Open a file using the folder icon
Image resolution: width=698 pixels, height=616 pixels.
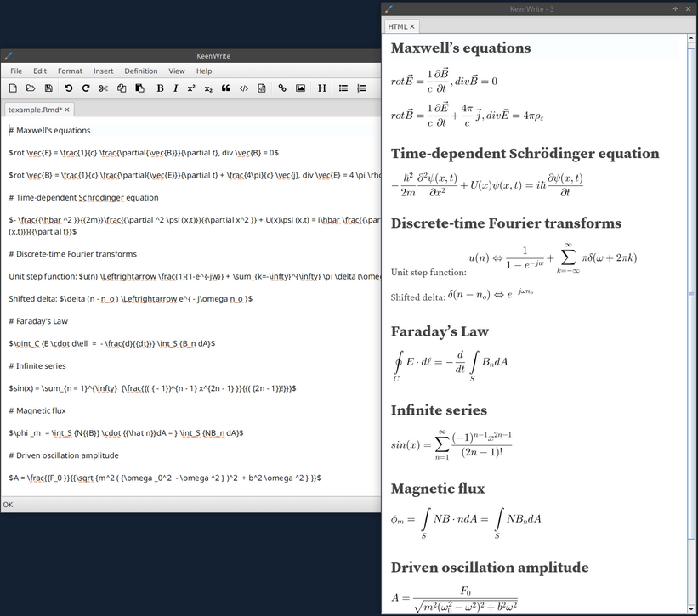pos(31,88)
